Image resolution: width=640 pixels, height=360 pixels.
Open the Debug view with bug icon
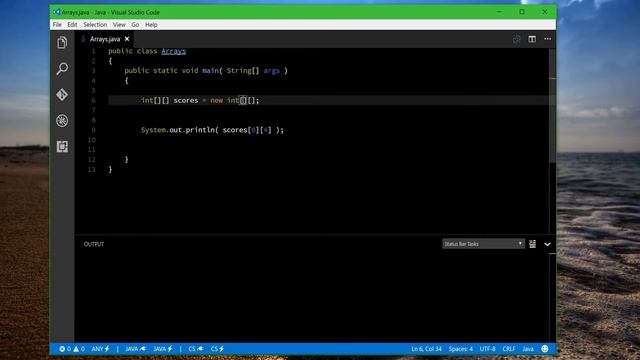[x=62, y=120]
